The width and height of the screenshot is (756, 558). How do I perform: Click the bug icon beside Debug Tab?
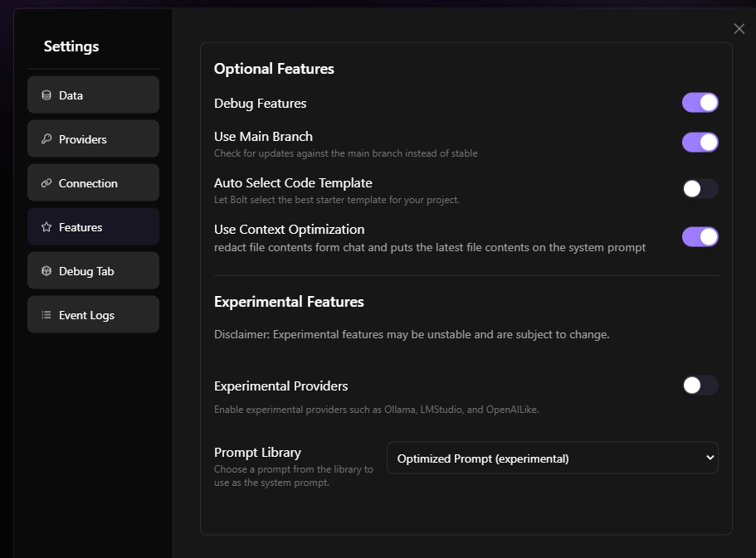(x=46, y=271)
